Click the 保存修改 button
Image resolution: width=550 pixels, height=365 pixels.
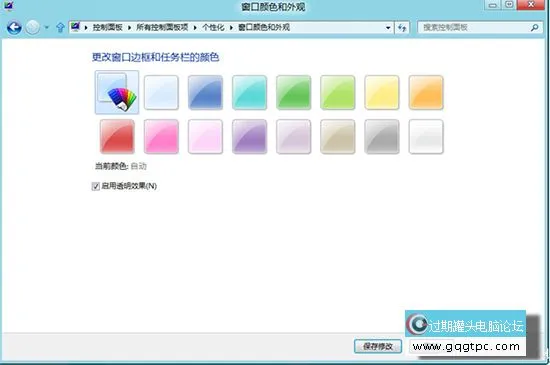point(378,346)
